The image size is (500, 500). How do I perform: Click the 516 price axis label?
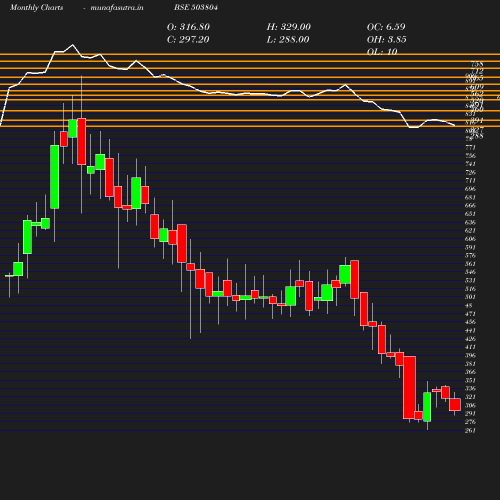(x=470, y=289)
